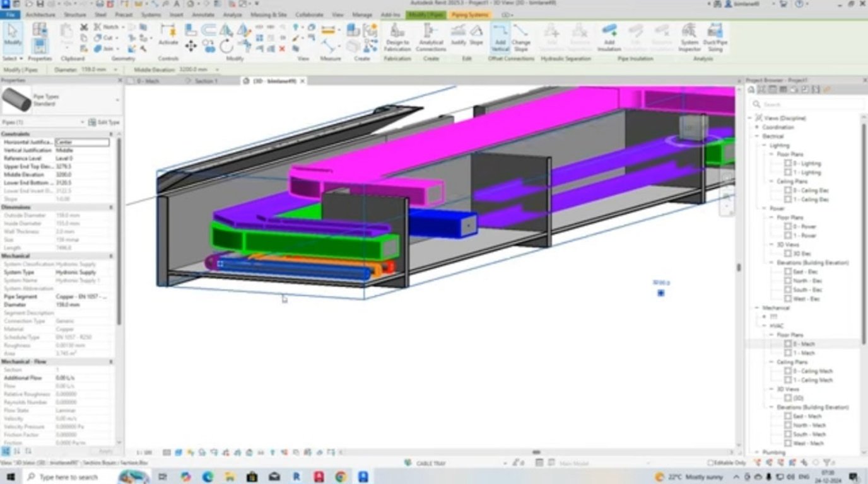Click the Slope edit tool
868x484 pixels.
[x=476, y=35]
